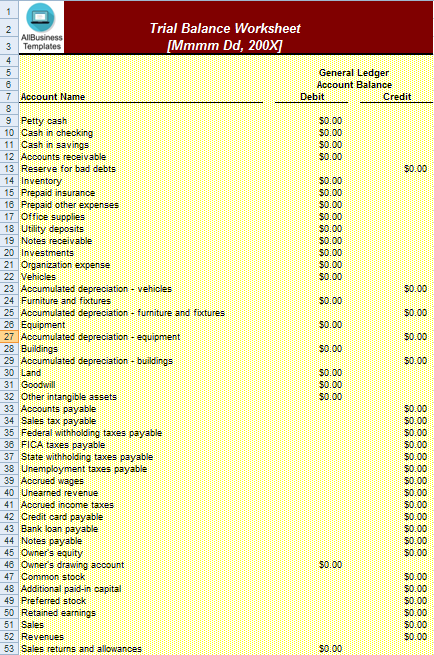Click the Investments account name
This screenshot has width=434, height=655.
pos(47,253)
